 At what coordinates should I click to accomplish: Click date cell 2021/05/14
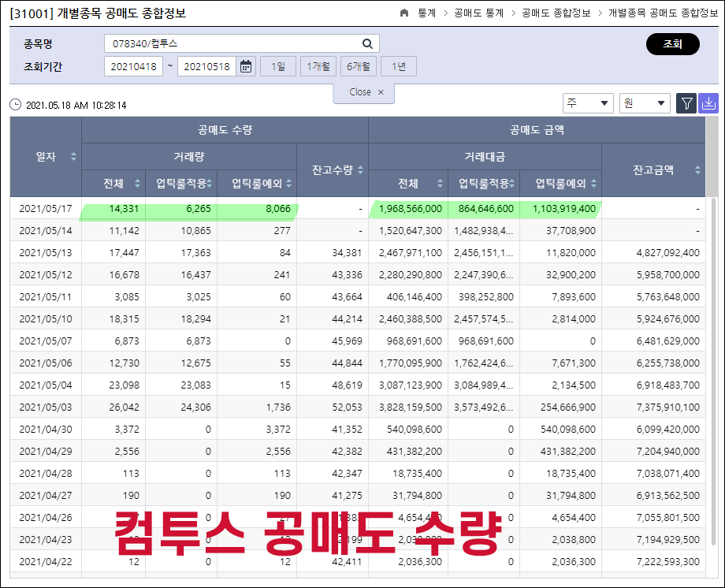[x=46, y=230]
